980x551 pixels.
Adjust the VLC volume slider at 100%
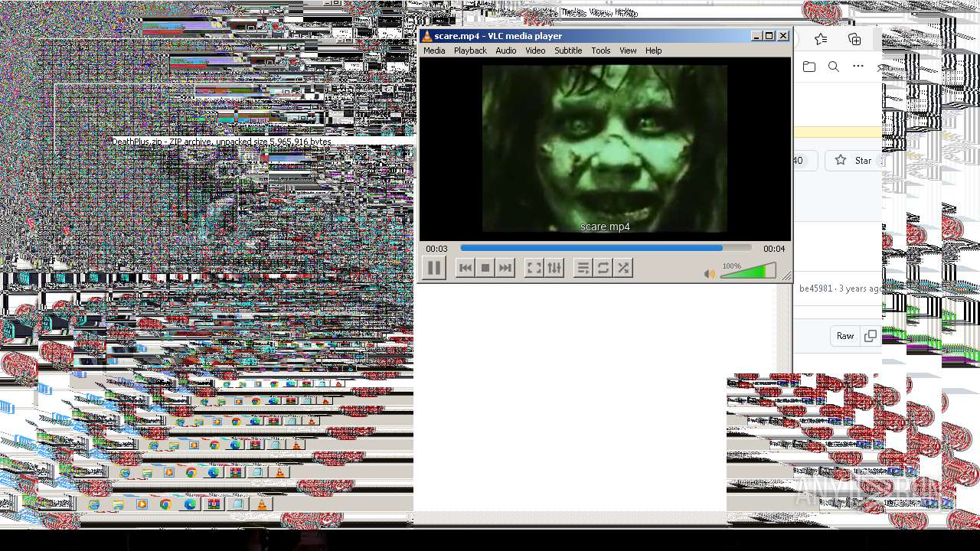point(748,271)
